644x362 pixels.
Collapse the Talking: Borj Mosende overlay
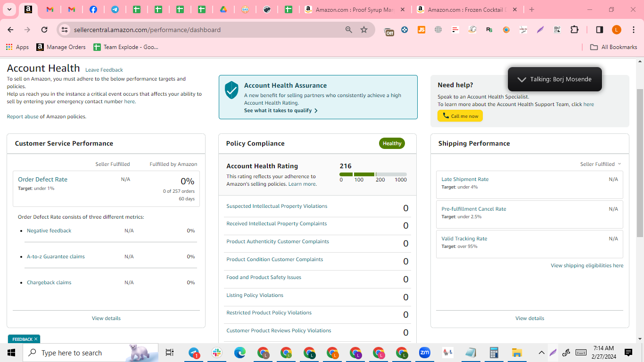521,79
